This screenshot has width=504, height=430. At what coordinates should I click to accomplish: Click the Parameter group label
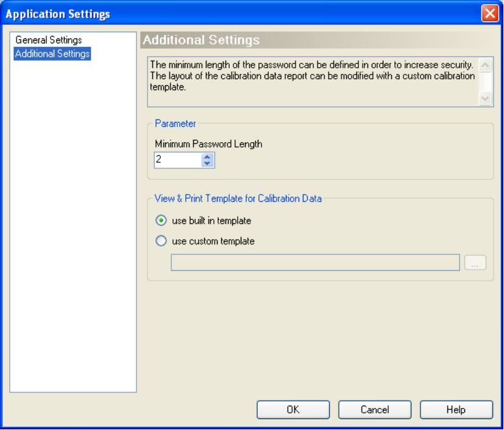pyautogui.click(x=175, y=123)
